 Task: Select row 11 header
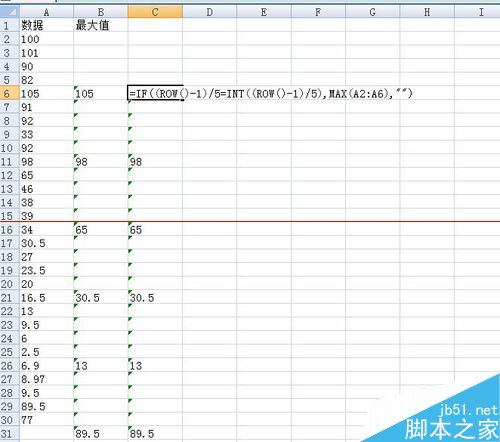[x=10, y=161]
